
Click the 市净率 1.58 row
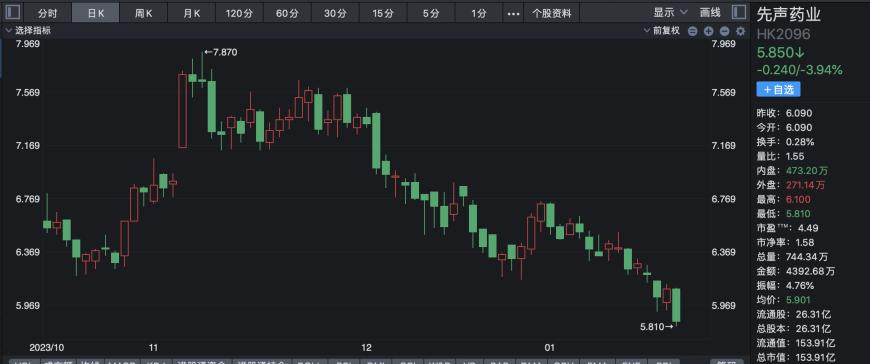point(787,242)
